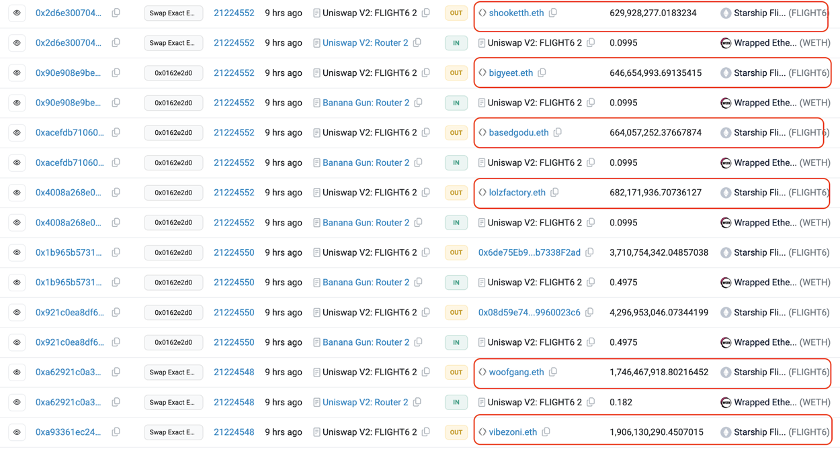Viewport: 840px width, 450px height.
Task: Open details eye icon in basedgodu.eth row
Action: point(17,133)
